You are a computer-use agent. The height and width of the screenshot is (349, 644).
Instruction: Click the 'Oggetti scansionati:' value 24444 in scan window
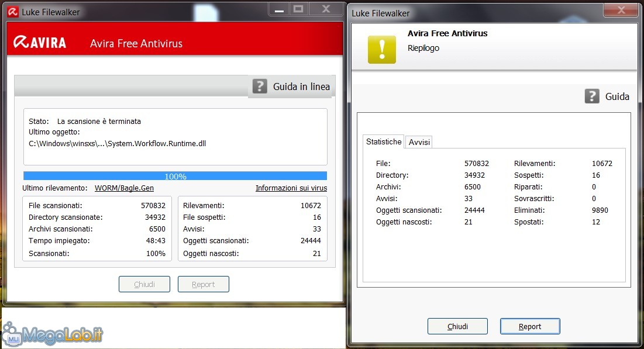point(311,241)
